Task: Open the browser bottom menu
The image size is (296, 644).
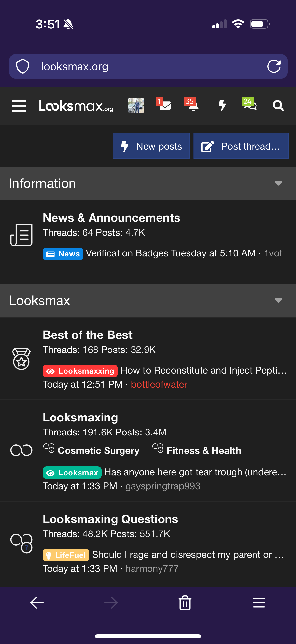Action: [259, 602]
